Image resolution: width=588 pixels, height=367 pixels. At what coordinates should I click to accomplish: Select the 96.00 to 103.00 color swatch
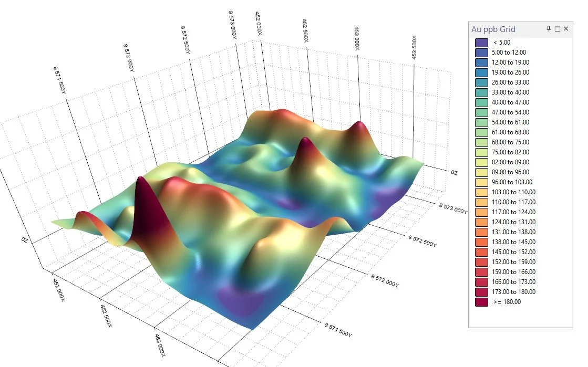click(x=481, y=182)
